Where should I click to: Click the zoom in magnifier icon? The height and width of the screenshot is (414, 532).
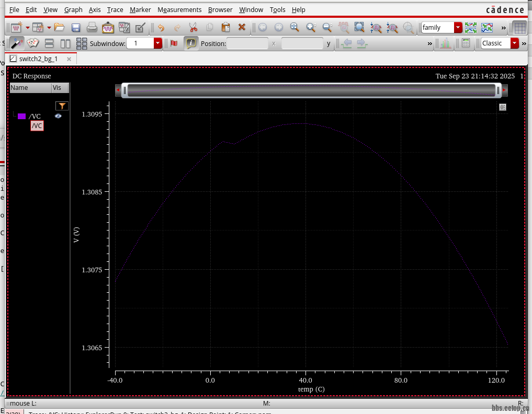[x=311, y=27]
